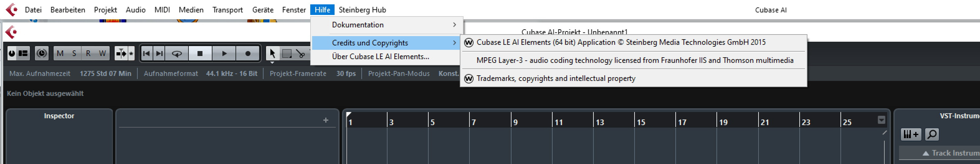Click the Inspector panel header
Viewport: 980px width, 164px height.
[x=59, y=116]
